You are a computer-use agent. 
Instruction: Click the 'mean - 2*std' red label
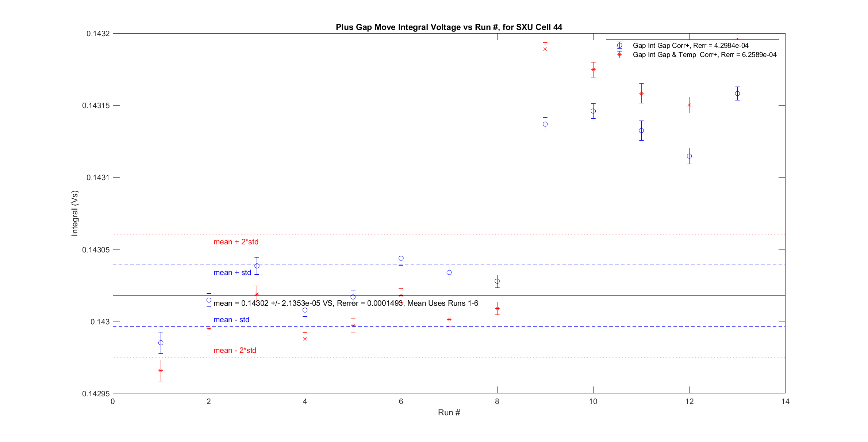click(x=235, y=350)
